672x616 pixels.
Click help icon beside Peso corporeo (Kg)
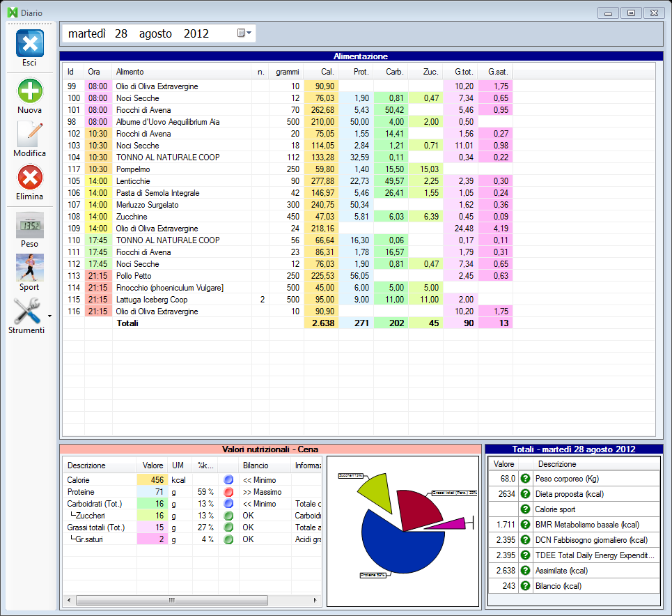click(526, 479)
